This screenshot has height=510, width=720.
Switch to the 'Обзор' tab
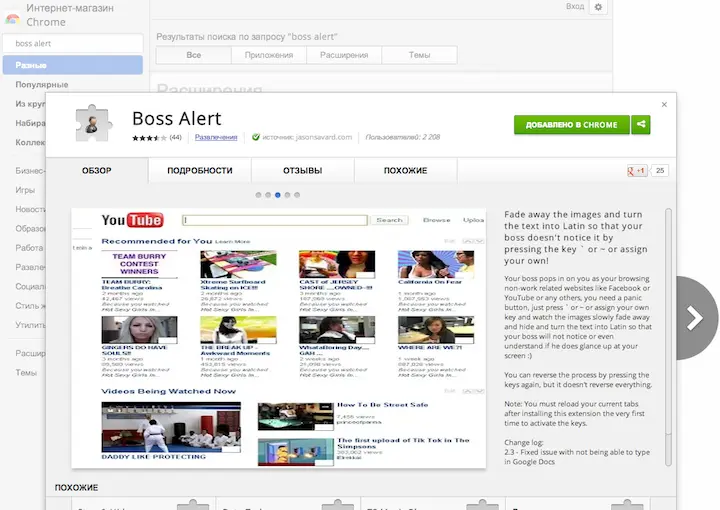coord(96,171)
